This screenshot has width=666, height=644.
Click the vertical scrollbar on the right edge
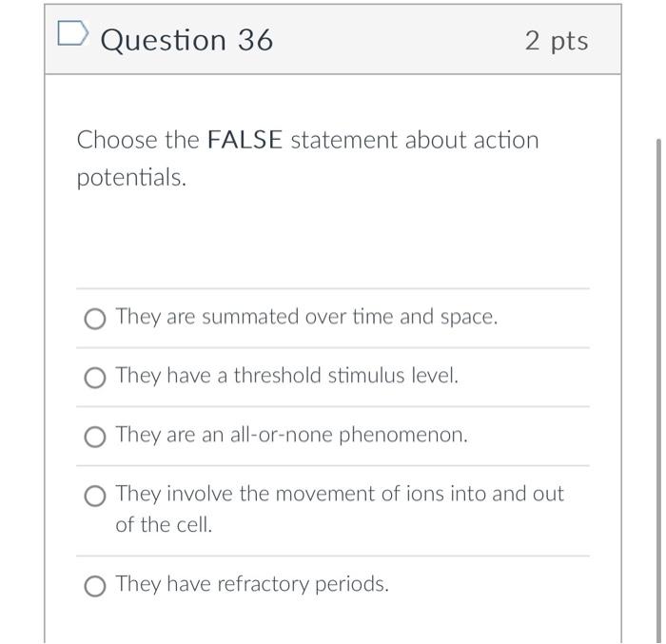657,381
